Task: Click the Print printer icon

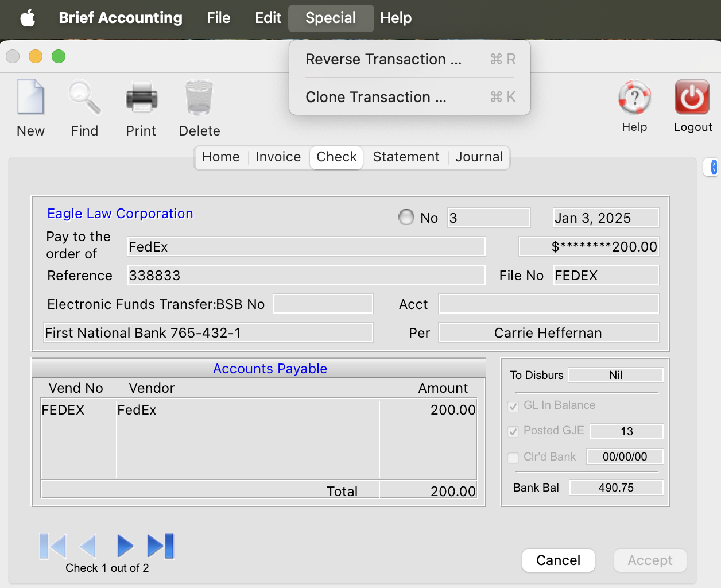Action: click(141, 97)
